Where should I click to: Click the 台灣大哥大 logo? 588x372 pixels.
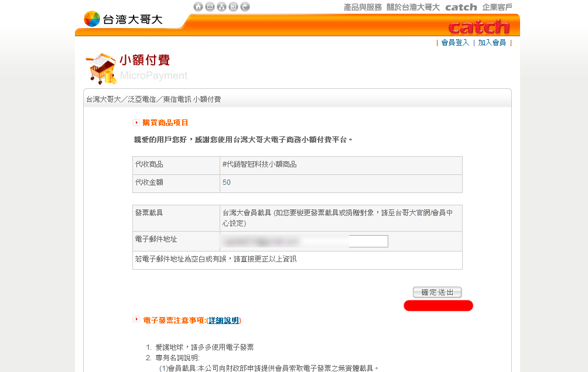(124, 19)
